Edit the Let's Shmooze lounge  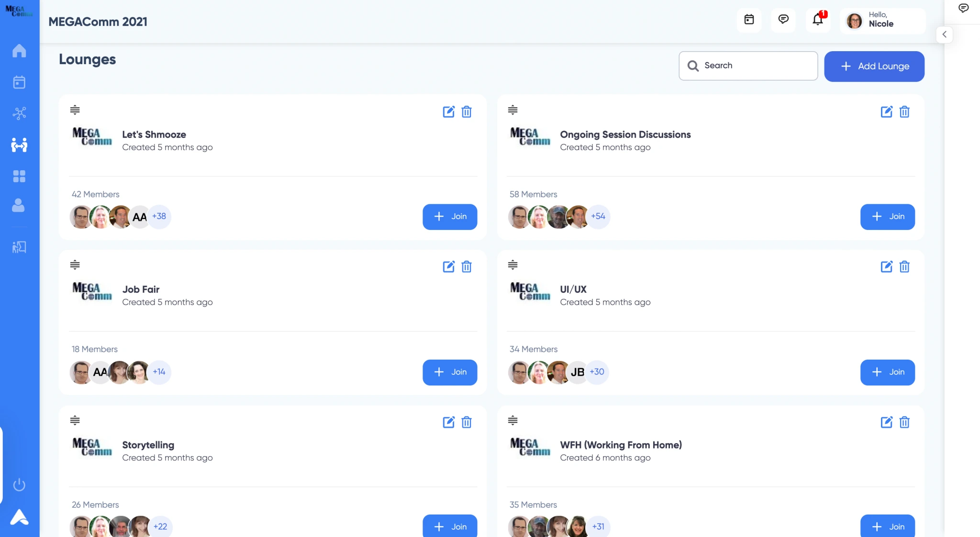pos(448,112)
